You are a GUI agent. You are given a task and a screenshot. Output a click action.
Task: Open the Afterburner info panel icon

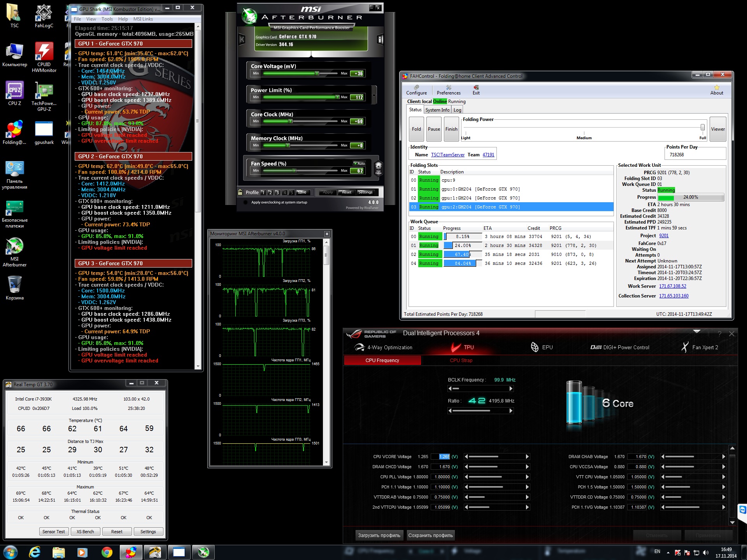tap(380, 39)
